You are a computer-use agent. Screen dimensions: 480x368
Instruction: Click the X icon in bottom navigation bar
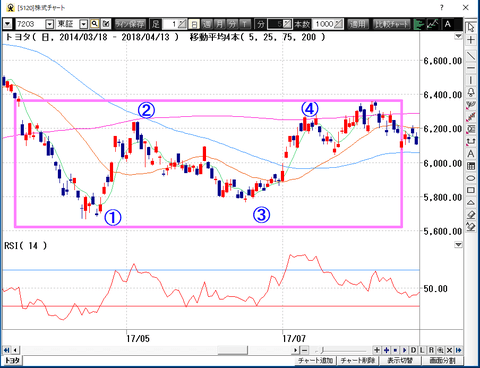(449, 350)
